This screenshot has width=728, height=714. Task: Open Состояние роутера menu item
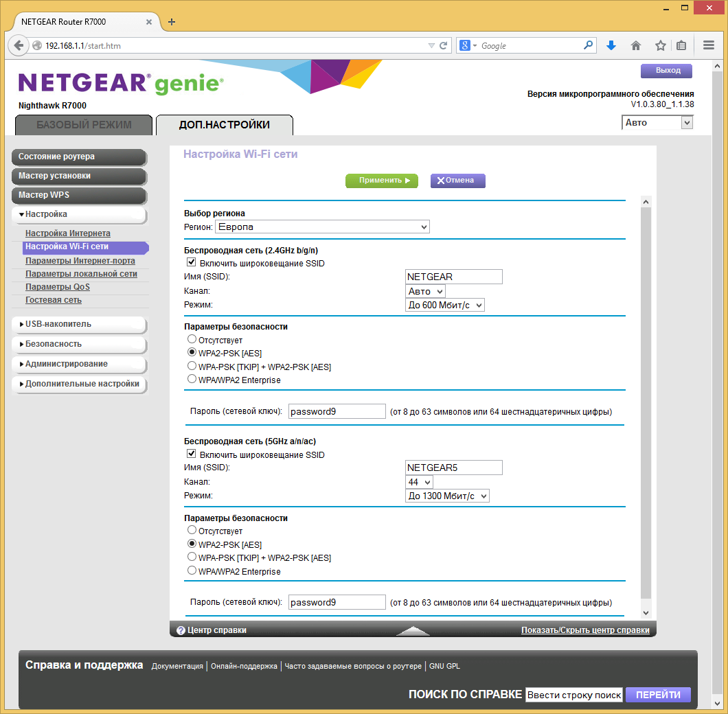click(x=80, y=157)
